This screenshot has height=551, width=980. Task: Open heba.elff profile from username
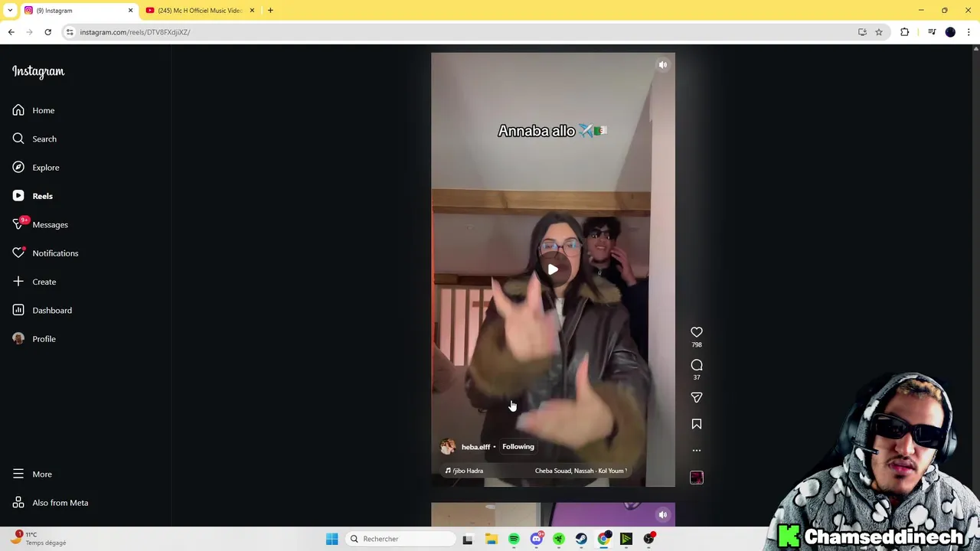pyautogui.click(x=475, y=447)
